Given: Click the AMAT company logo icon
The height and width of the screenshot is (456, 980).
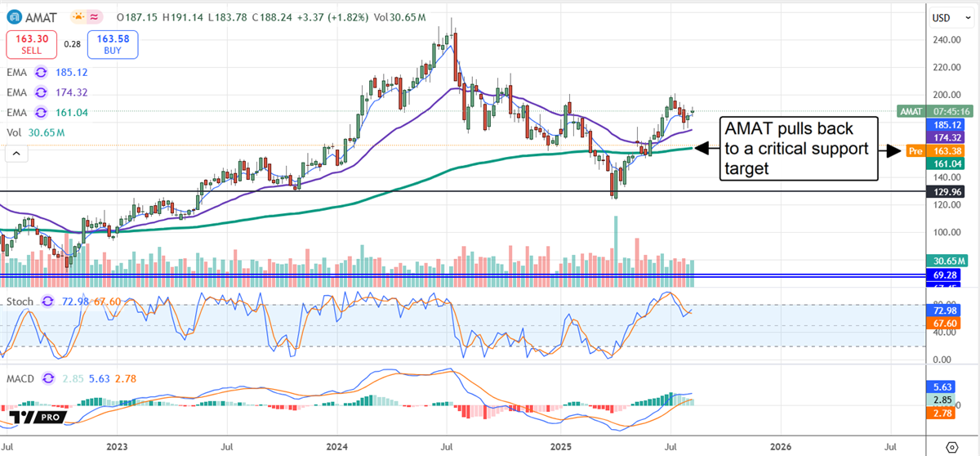Looking at the screenshot, I should point(14,16).
